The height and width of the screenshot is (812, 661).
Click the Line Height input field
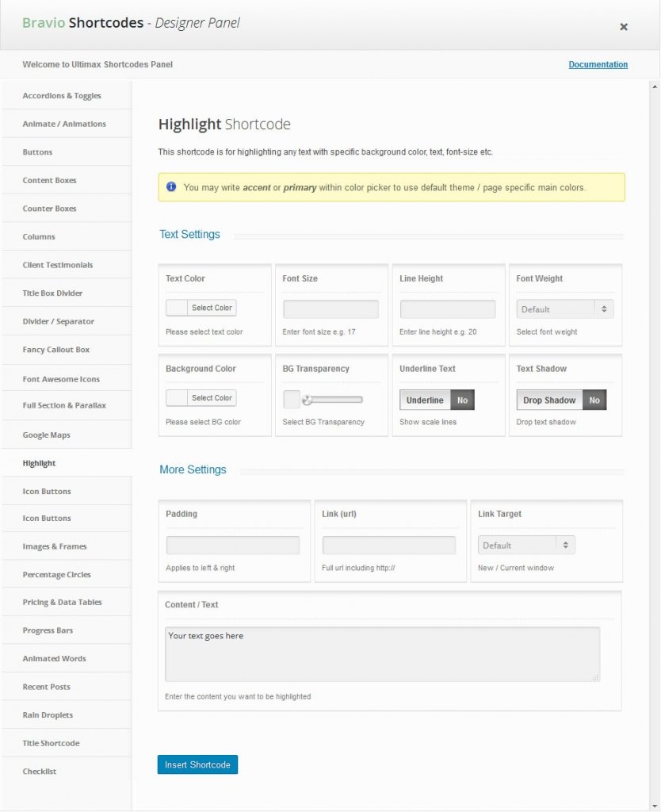point(447,309)
